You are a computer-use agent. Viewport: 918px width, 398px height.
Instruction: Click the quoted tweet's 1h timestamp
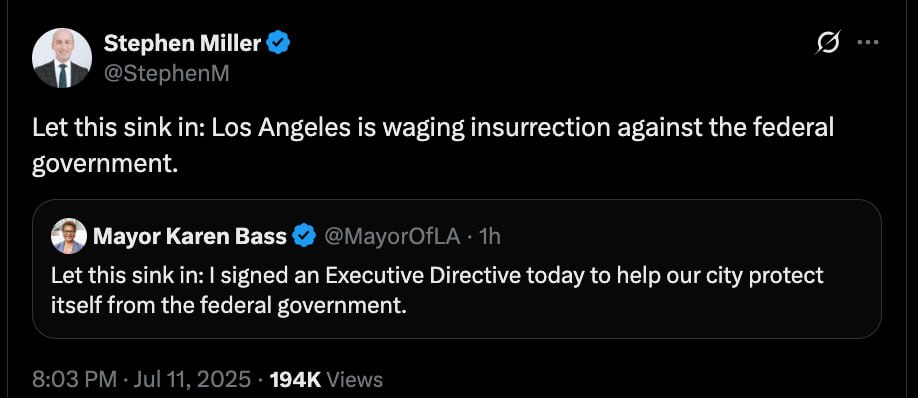click(x=489, y=236)
